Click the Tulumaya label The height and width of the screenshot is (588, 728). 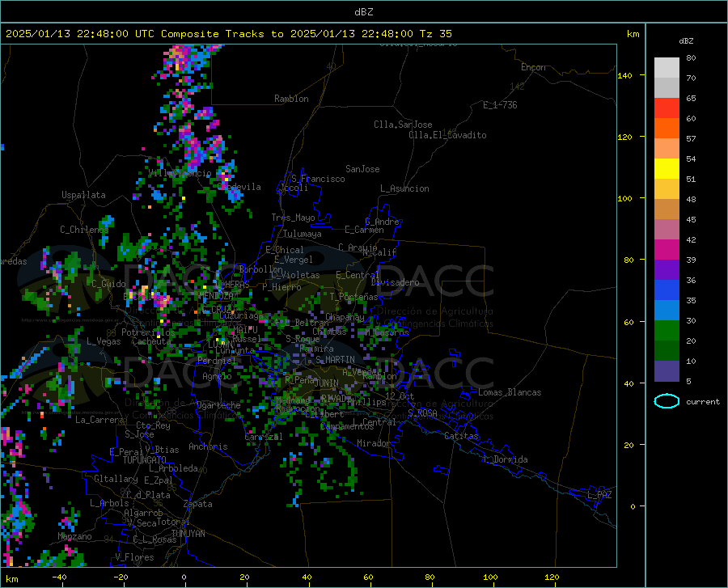click(x=303, y=234)
